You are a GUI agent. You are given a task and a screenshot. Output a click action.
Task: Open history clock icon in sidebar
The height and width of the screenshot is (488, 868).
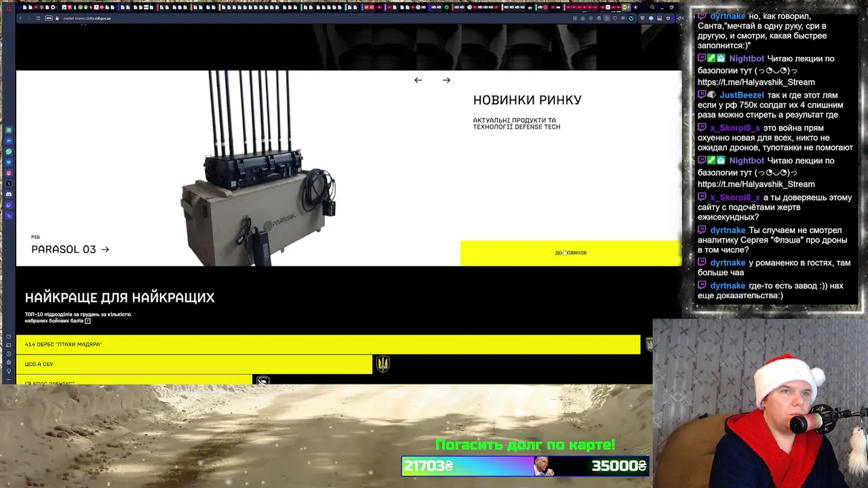8,354
